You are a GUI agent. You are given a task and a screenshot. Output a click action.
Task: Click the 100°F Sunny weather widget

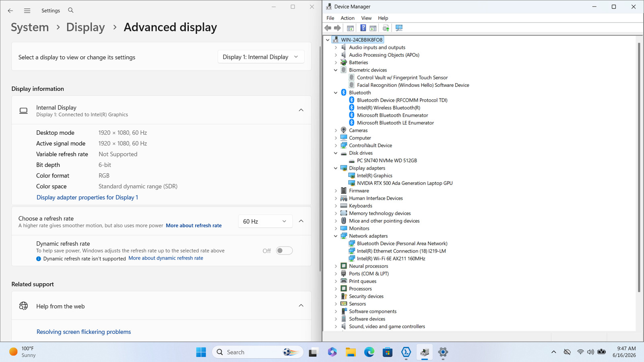point(23,352)
